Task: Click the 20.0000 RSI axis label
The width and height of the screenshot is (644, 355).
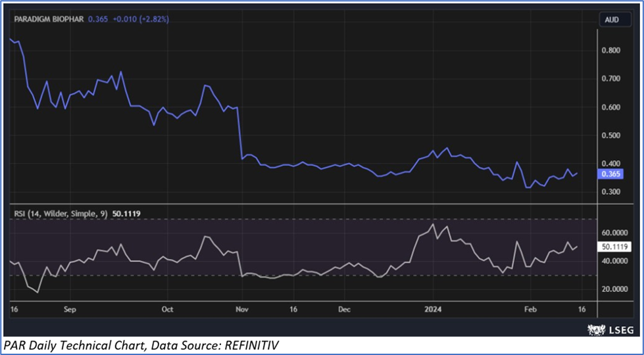Action: click(615, 289)
